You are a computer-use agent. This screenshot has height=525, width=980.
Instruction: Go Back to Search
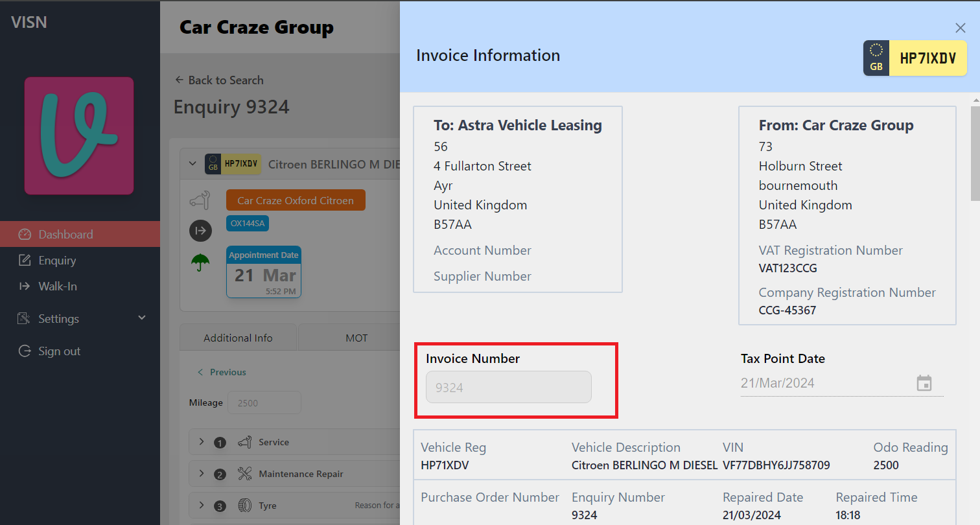pyautogui.click(x=219, y=80)
